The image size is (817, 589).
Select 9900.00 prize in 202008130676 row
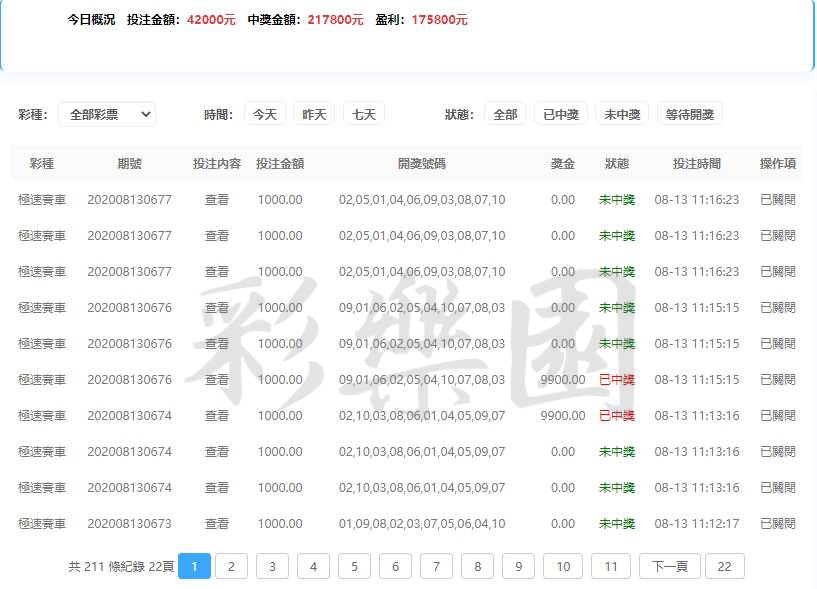563,379
